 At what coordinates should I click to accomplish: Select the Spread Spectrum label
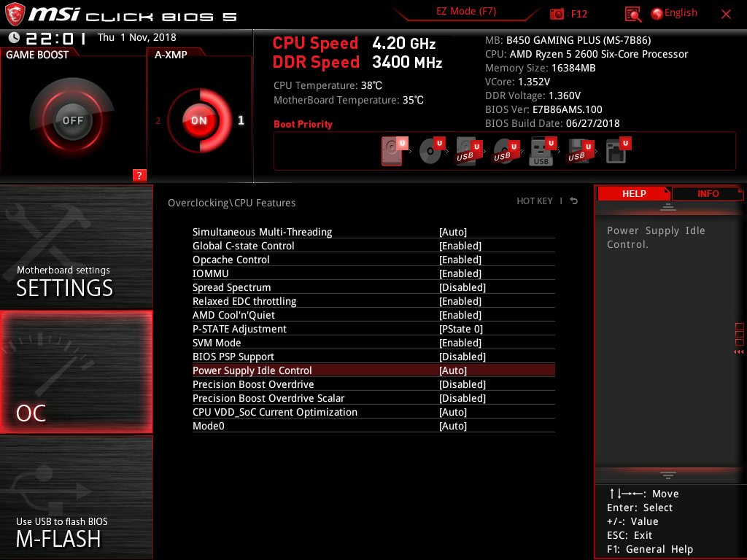click(x=231, y=287)
